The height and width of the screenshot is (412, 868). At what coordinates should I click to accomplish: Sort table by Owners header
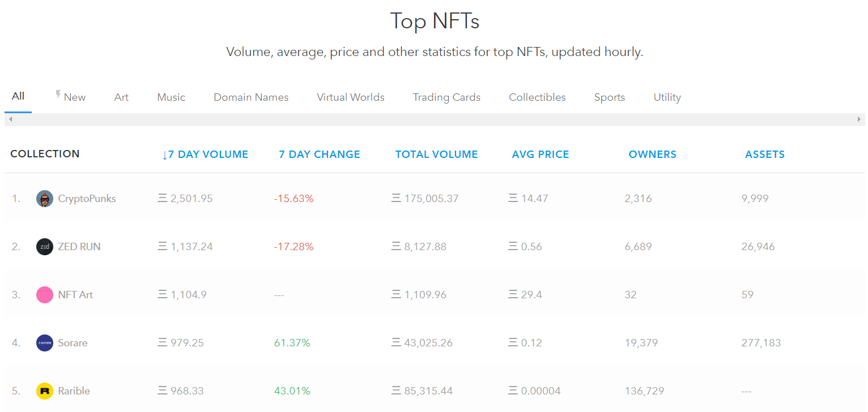tap(652, 154)
